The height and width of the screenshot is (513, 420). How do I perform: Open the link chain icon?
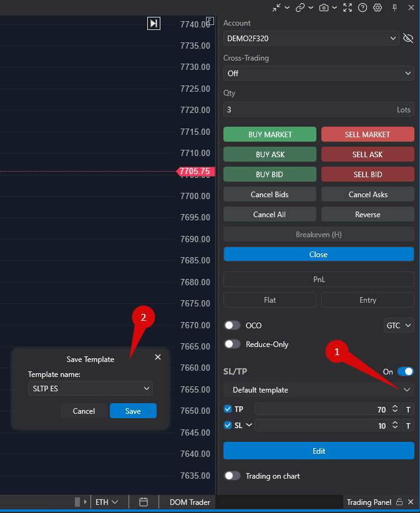tap(300, 7)
